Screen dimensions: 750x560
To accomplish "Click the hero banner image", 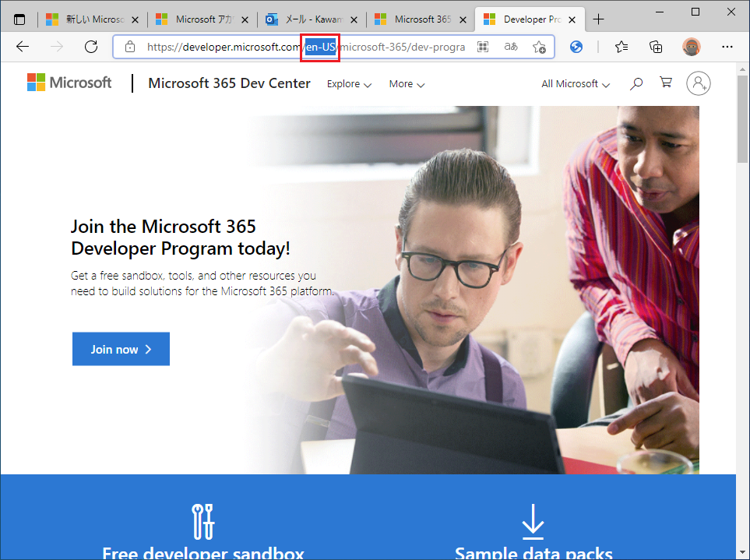I will (x=474, y=290).
